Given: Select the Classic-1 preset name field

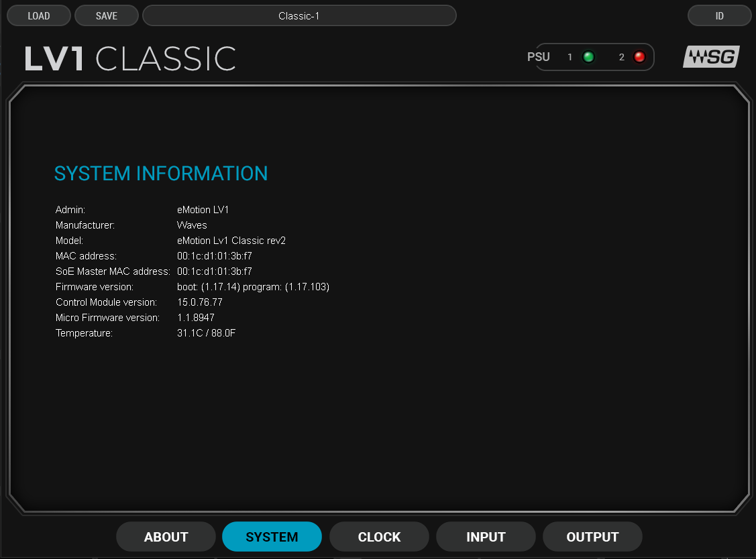Looking at the screenshot, I should [x=299, y=16].
